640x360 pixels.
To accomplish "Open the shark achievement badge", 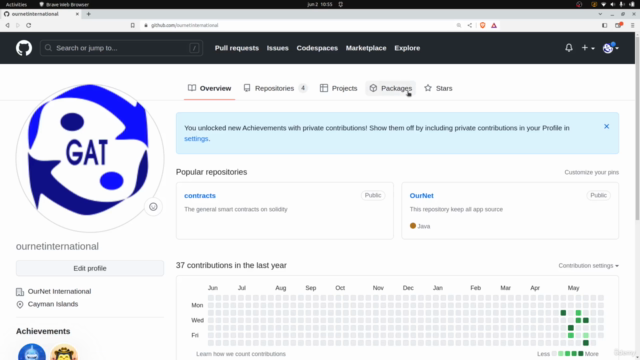I will [x=32, y=352].
